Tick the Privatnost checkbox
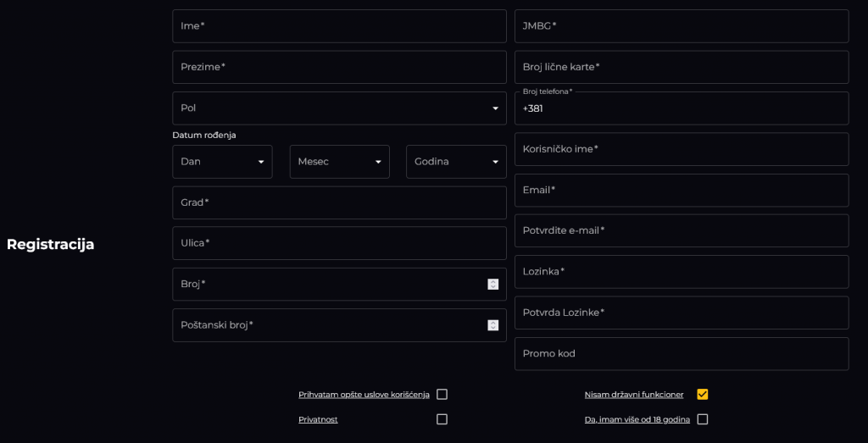This screenshot has height=443, width=868. 442,419
